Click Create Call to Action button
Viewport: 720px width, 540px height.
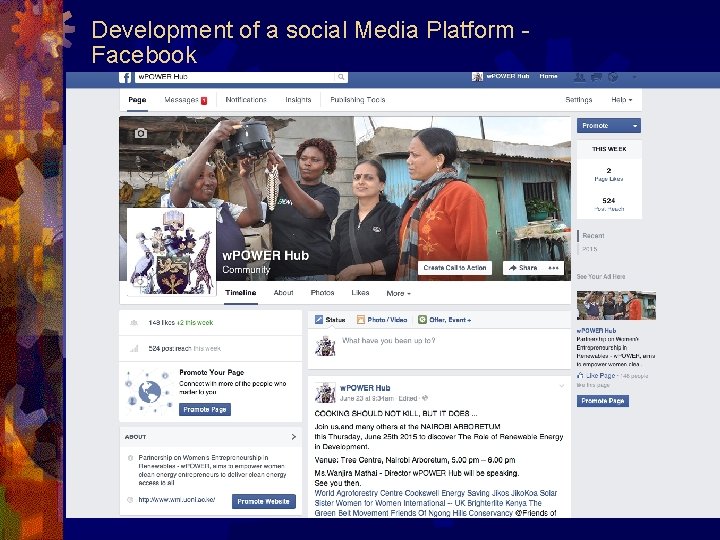455,268
